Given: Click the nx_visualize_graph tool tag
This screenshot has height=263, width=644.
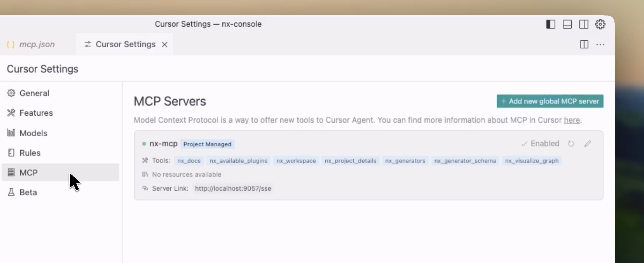Looking at the screenshot, I should pyautogui.click(x=532, y=161).
